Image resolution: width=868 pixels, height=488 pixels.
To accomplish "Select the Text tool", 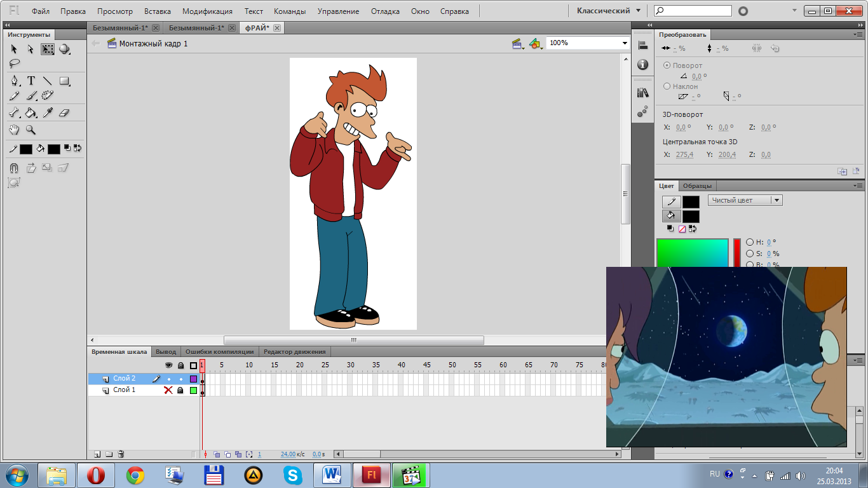I will 31,81.
